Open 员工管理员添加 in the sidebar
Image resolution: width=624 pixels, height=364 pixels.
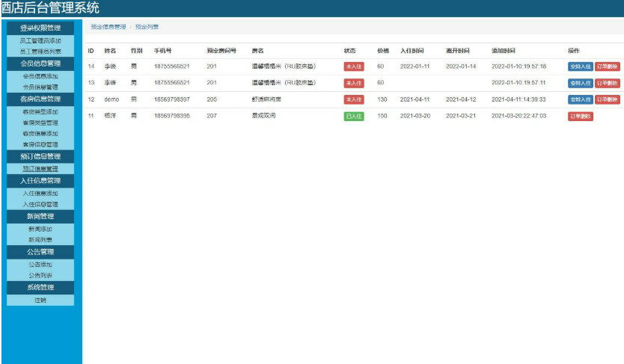(40, 40)
